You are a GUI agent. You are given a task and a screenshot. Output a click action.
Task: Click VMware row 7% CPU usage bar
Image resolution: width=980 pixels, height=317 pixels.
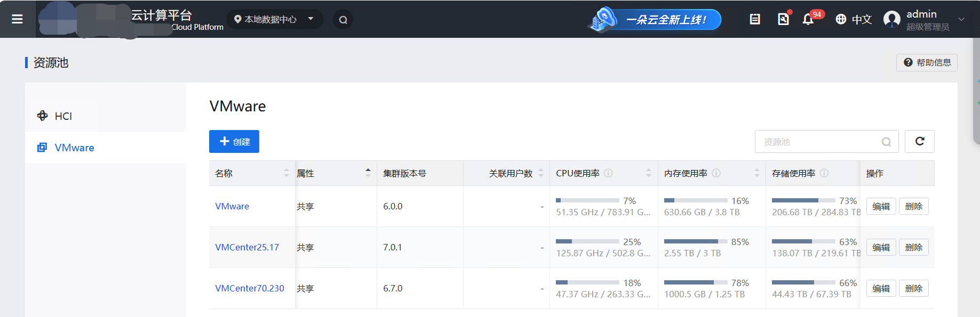point(587,201)
